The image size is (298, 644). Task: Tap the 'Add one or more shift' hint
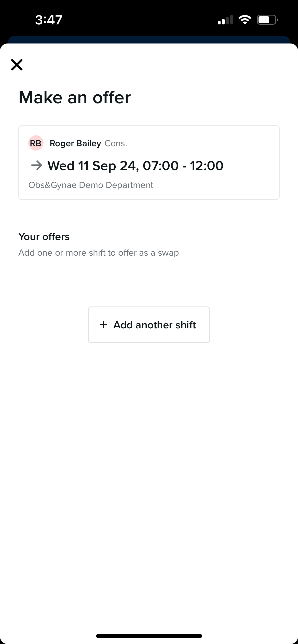[x=99, y=253]
